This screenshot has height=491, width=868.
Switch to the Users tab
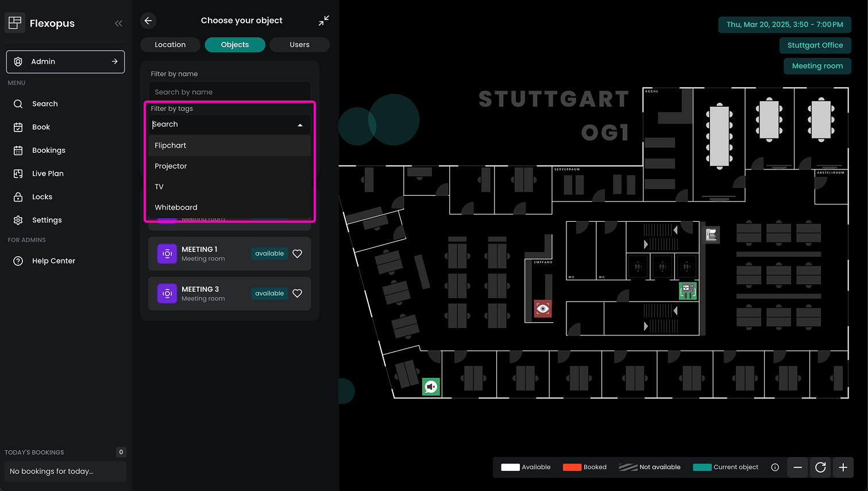[299, 45]
